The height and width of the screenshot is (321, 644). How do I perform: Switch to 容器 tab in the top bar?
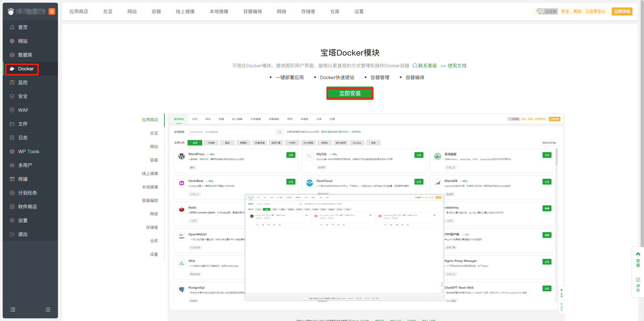point(156,11)
